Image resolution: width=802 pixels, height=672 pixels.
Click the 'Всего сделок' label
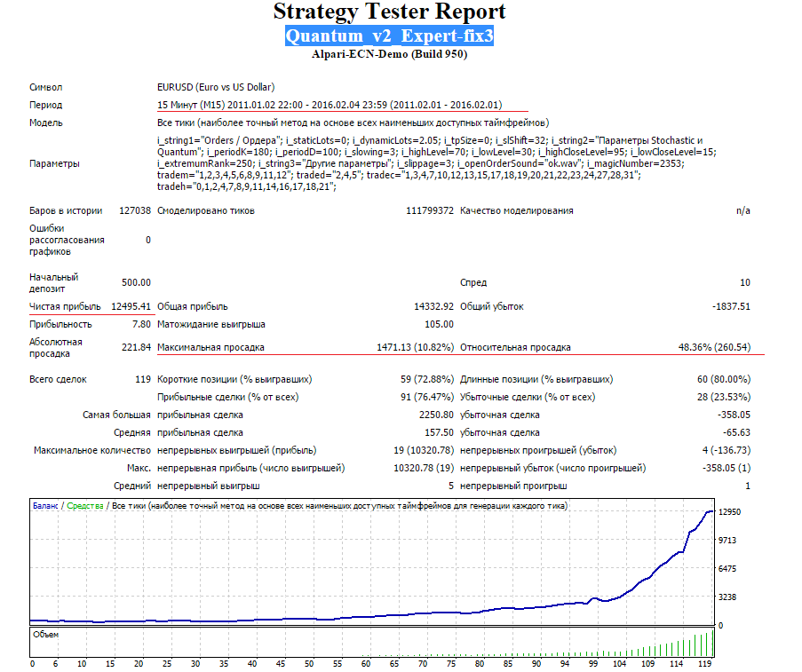tap(58, 379)
